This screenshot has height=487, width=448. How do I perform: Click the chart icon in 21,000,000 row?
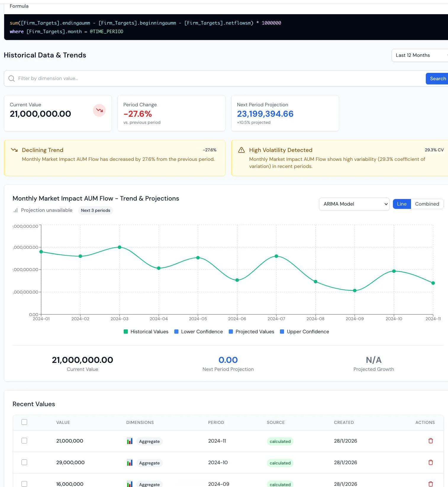[x=130, y=441]
